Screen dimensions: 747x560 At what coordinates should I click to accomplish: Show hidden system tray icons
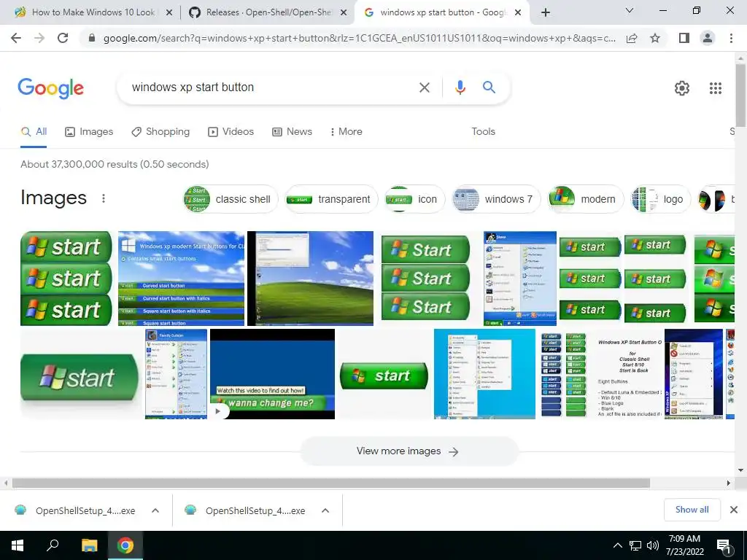(x=617, y=545)
